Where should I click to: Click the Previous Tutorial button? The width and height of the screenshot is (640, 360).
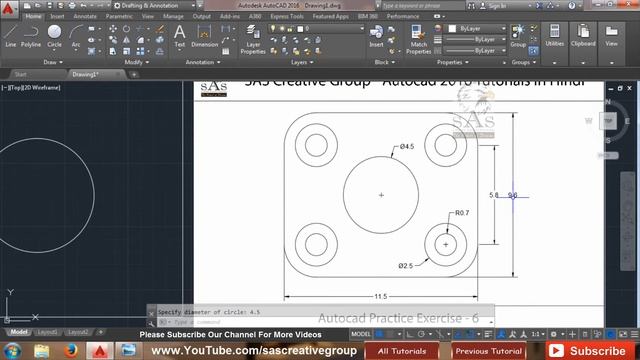pos(489,351)
